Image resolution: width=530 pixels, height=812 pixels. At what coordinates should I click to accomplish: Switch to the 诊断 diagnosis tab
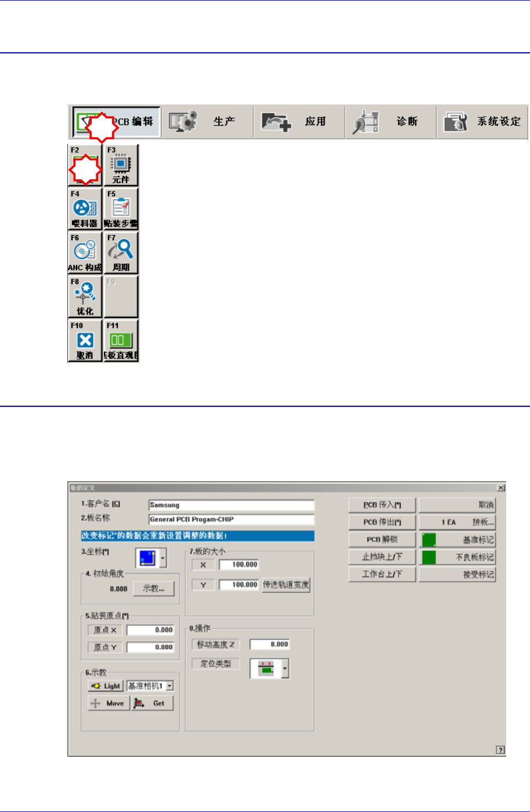click(x=391, y=122)
